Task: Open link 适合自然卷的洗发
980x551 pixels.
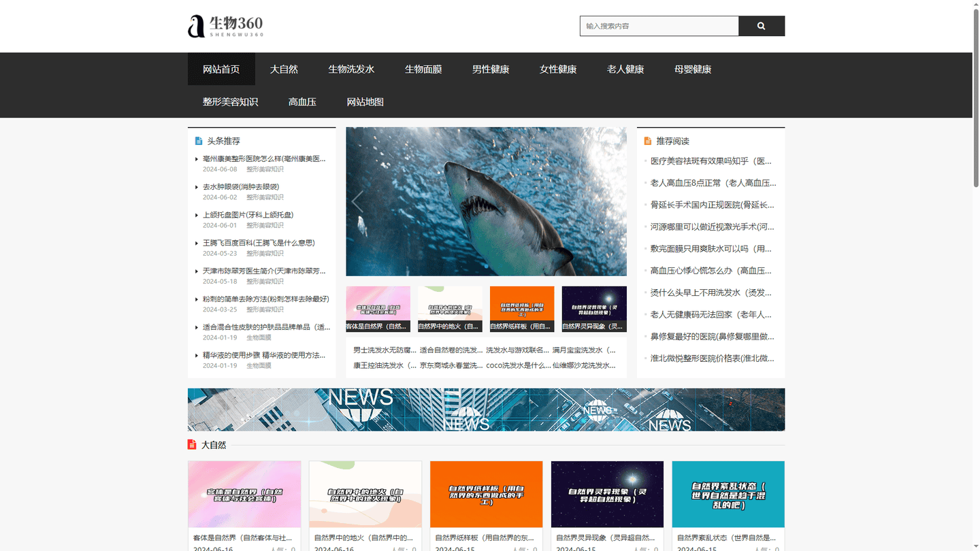Action: (x=451, y=350)
